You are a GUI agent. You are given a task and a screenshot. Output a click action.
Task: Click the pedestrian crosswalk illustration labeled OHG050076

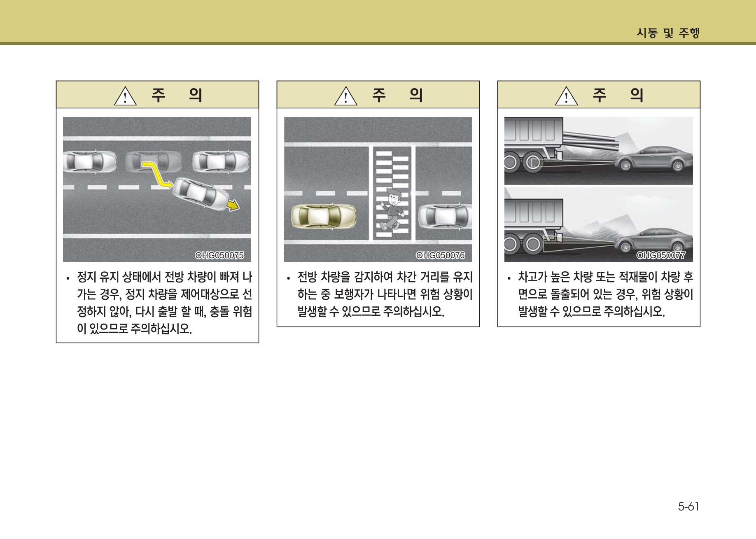click(378, 189)
